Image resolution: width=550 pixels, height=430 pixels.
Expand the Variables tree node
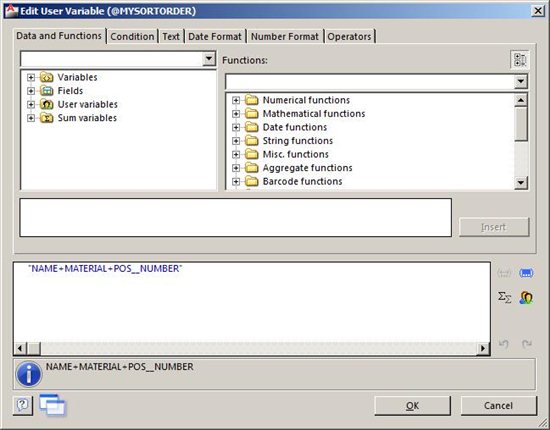(x=31, y=77)
